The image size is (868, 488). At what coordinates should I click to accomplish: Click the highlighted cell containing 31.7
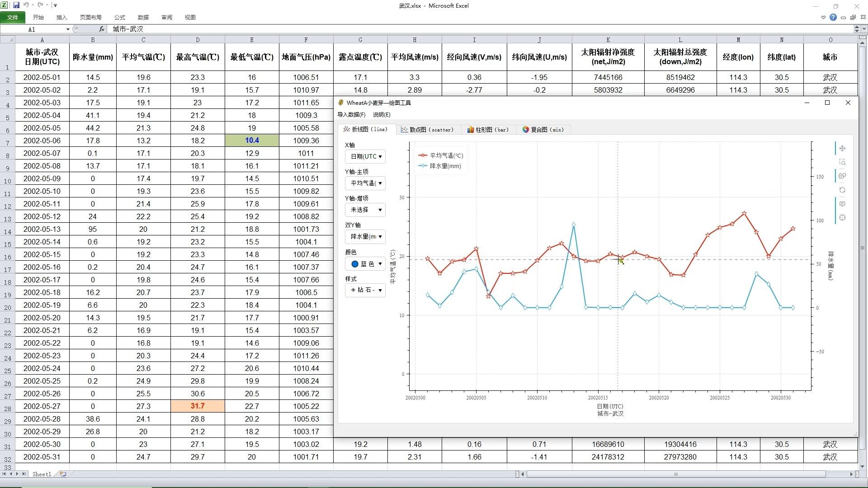click(198, 406)
